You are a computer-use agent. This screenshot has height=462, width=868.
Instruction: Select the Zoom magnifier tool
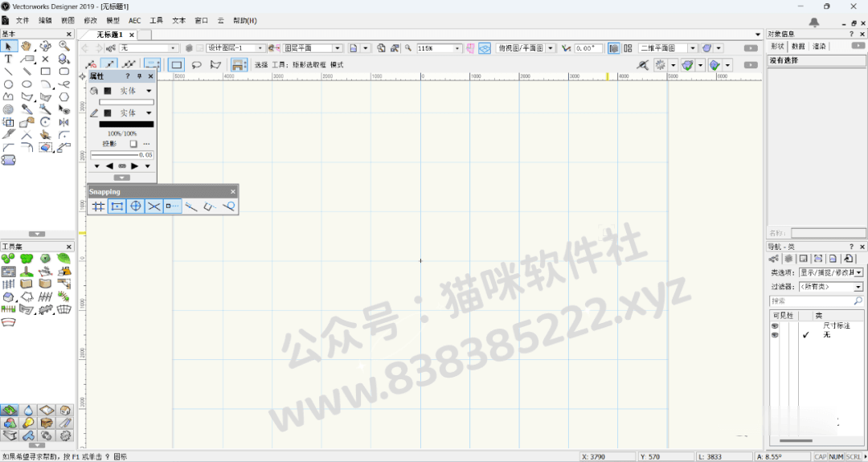(64, 46)
